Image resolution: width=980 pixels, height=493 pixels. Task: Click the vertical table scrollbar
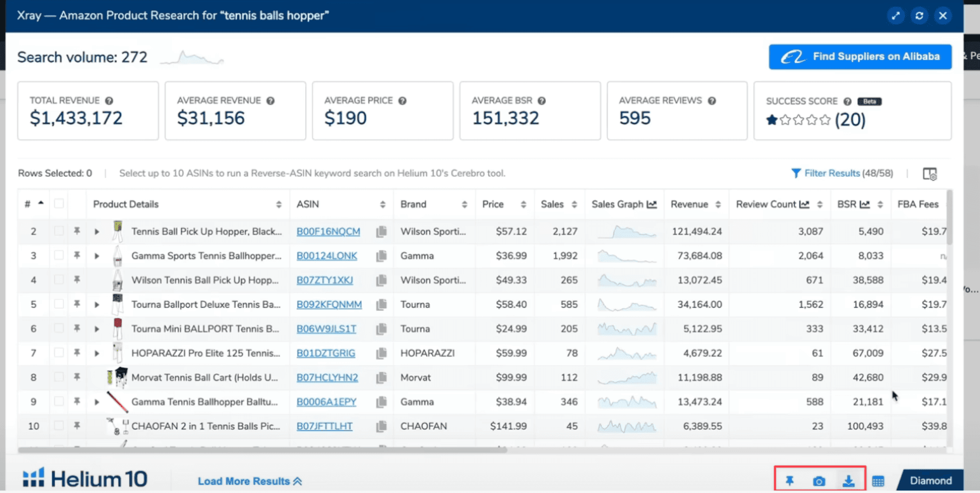point(950,218)
